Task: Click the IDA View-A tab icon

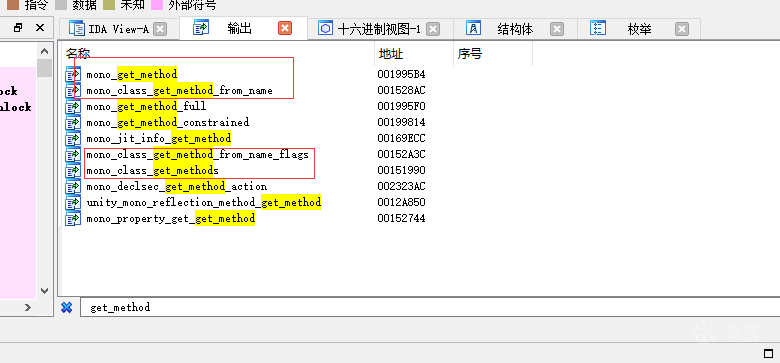Action: (x=77, y=29)
